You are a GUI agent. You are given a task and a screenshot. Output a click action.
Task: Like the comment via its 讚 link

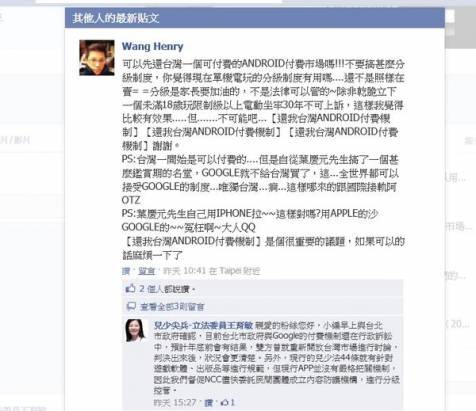pos(209,403)
